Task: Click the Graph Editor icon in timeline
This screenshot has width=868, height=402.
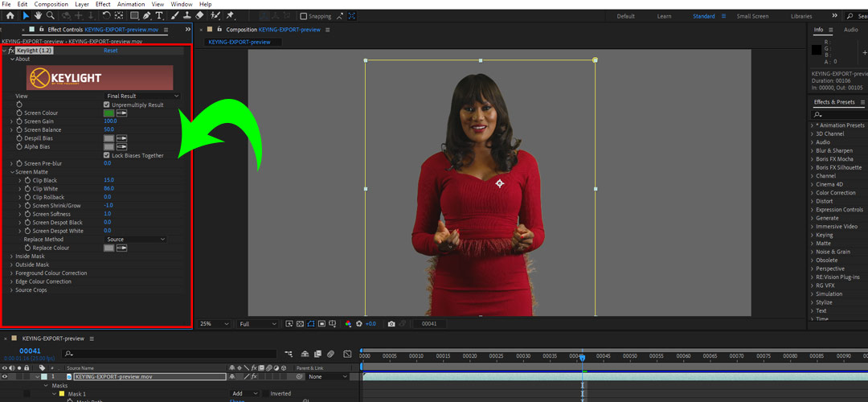Action: (x=347, y=353)
